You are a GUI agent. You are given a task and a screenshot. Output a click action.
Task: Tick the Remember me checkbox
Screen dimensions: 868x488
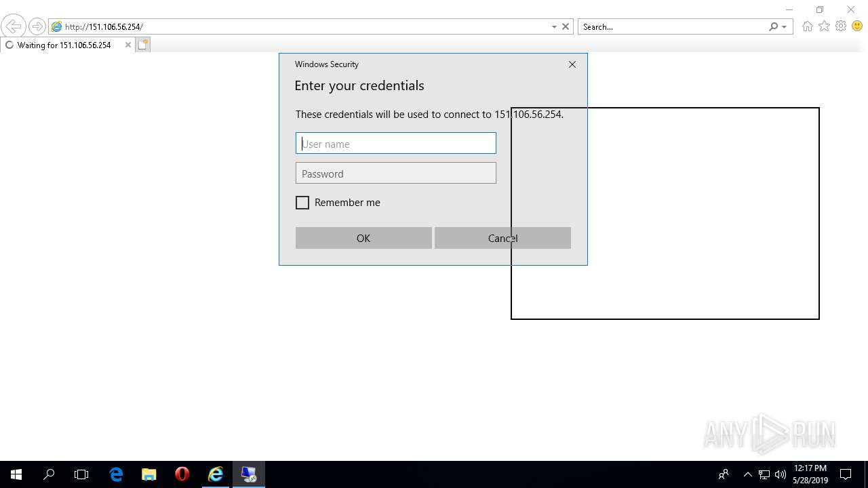(302, 203)
